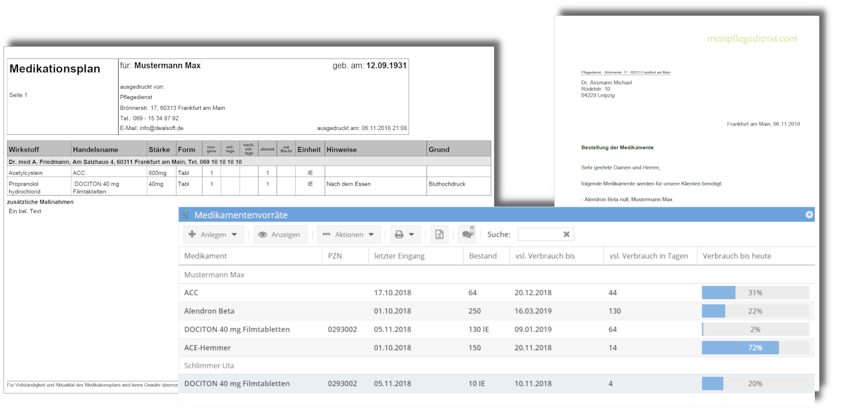Open the document export icon next to printer
Viewport: 868px width, 408px height.
[x=439, y=234]
